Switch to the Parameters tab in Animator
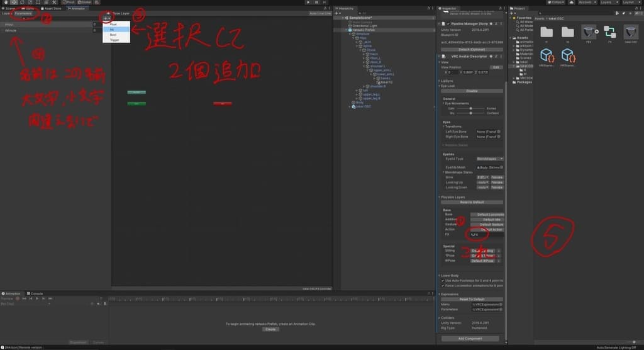 (x=23, y=13)
